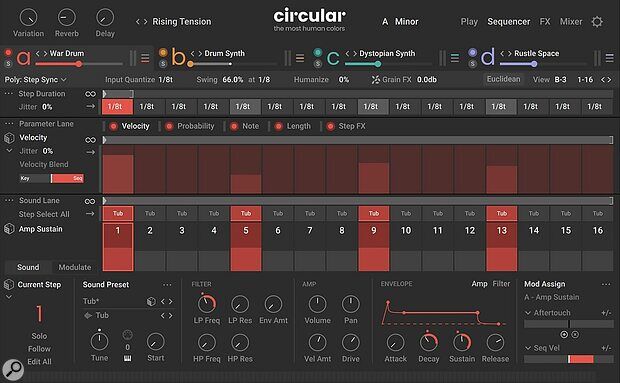Open the Poly: Step Sync dropdown
620x383 pixels.
click(x=35, y=80)
